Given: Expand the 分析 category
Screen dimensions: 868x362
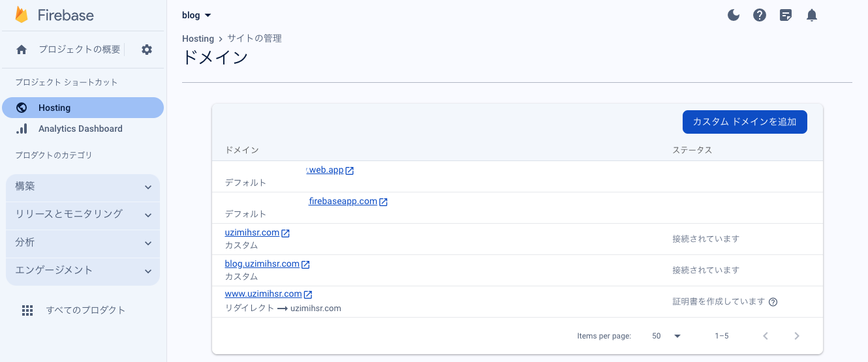Looking at the screenshot, I should (x=83, y=243).
